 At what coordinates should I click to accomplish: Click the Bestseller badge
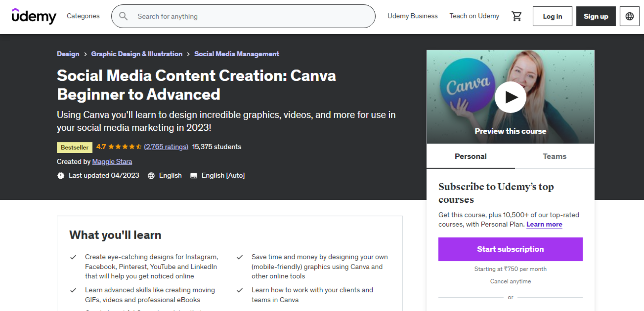point(74,147)
